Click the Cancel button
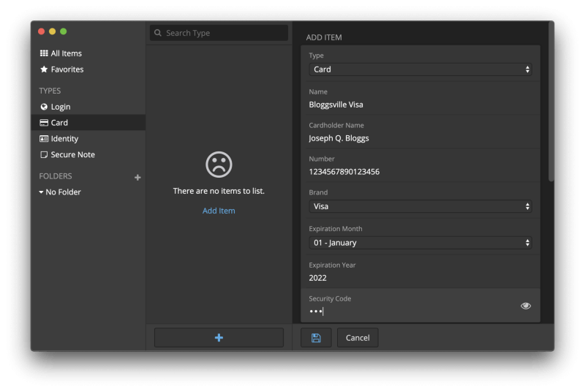This screenshot has width=585, height=392. coord(358,338)
